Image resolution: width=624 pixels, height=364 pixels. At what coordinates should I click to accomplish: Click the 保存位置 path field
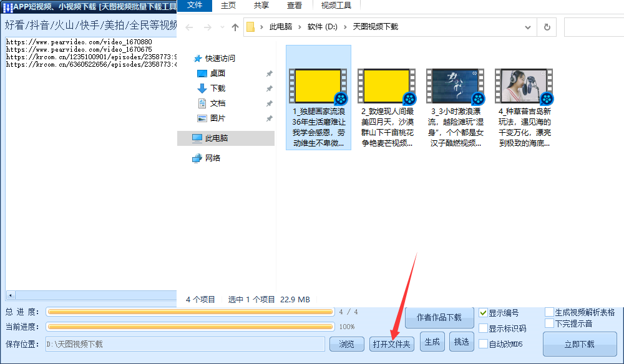coord(185,344)
